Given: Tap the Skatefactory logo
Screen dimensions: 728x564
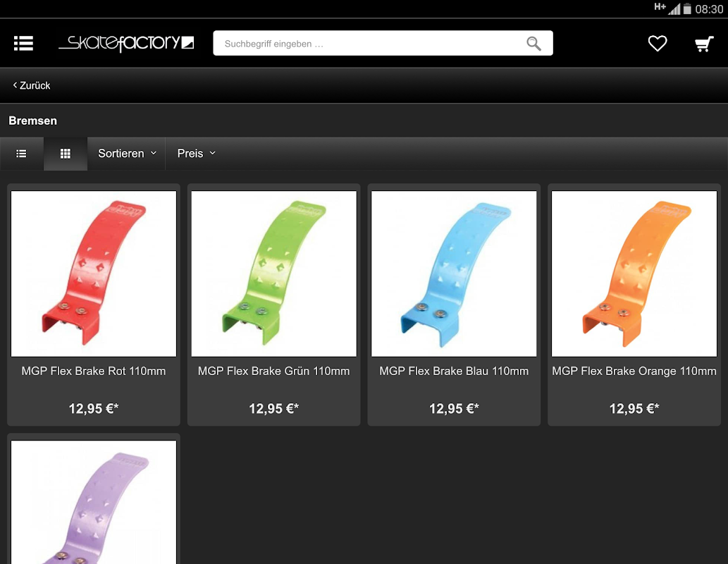Looking at the screenshot, I should click(x=126, y=43).
